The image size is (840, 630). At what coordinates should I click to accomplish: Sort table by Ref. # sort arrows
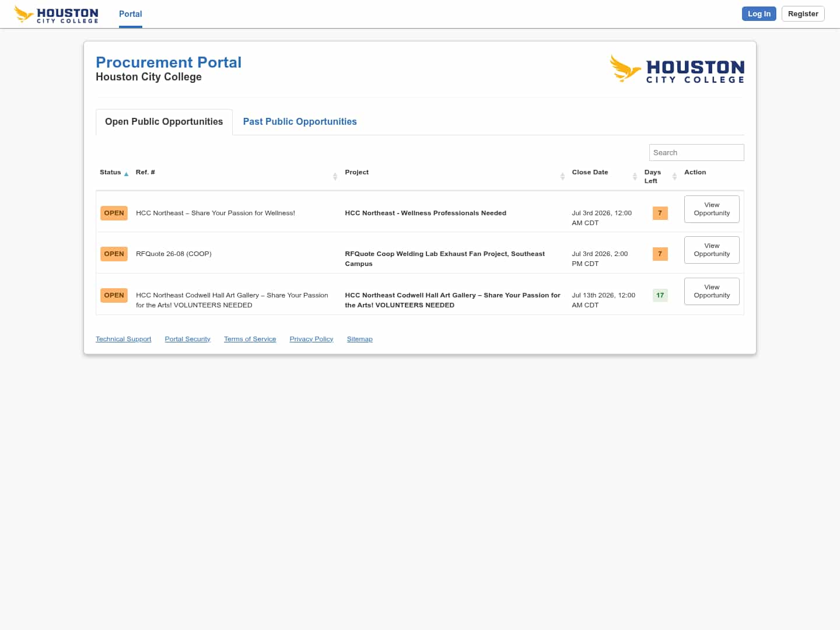pyautogui.click(x=335, y=176)
